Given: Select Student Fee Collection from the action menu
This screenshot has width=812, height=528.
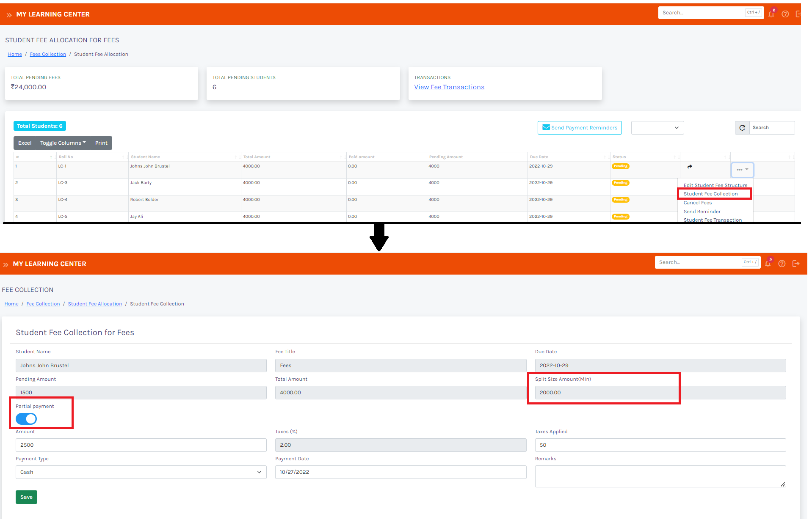Looking at the screenshot, I should point(710,194).
